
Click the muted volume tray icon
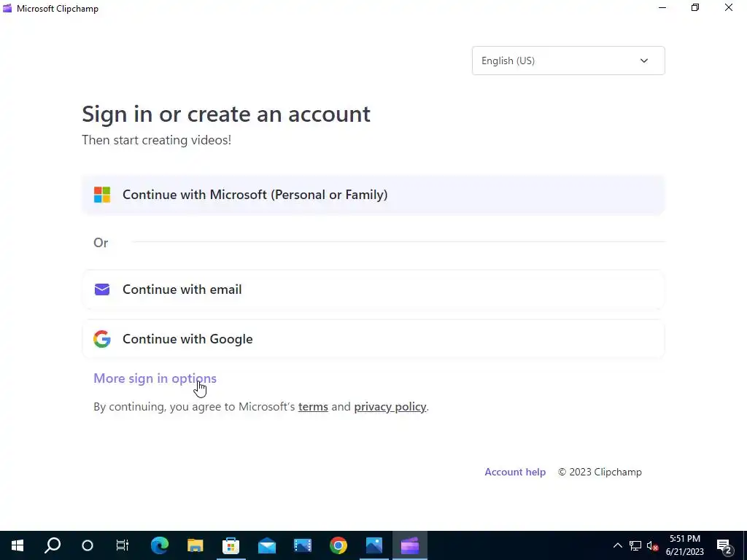[x=653, y=545]
